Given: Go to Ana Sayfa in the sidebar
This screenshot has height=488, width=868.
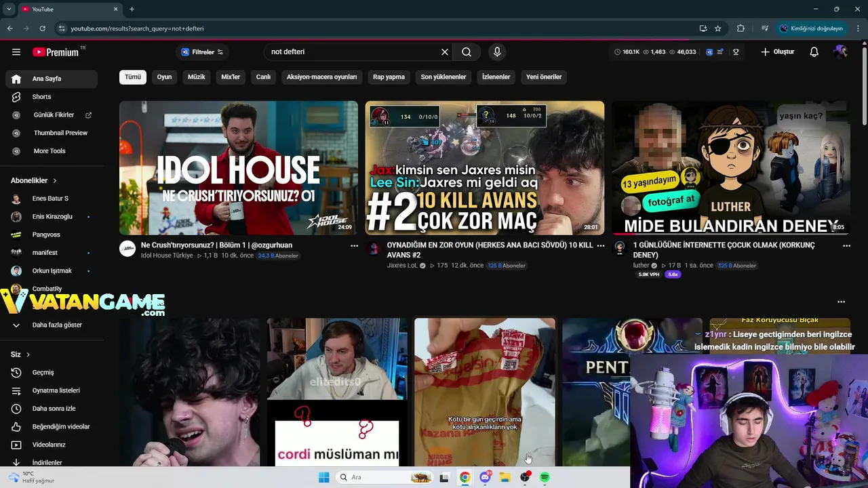Looking at the screenshot, I should point(52,79).
